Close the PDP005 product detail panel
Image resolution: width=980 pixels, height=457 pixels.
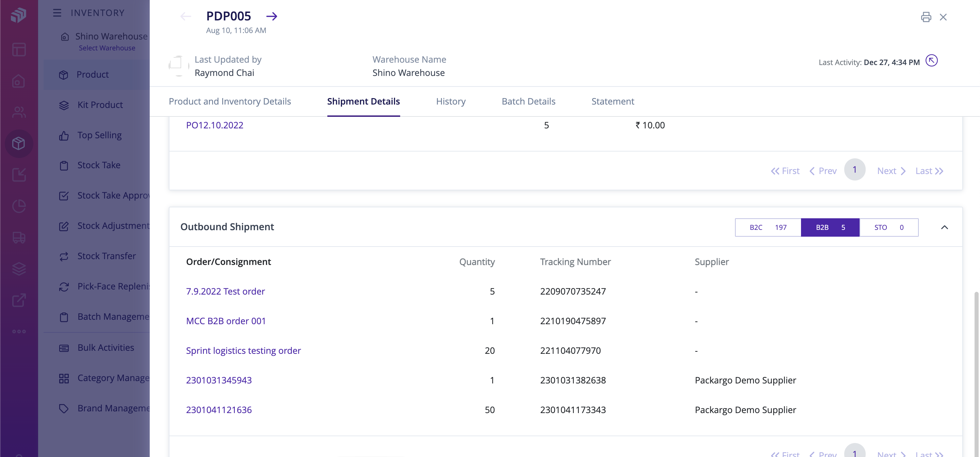[x=943, y=17]
